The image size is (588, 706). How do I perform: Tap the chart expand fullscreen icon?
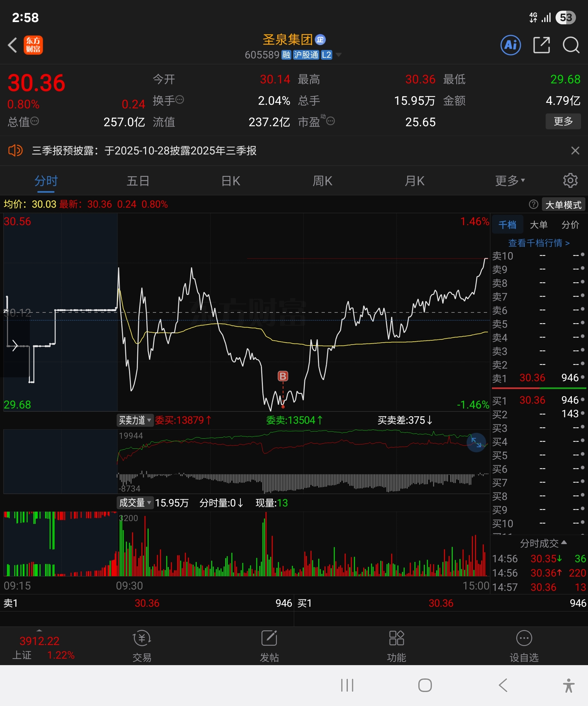476,443
